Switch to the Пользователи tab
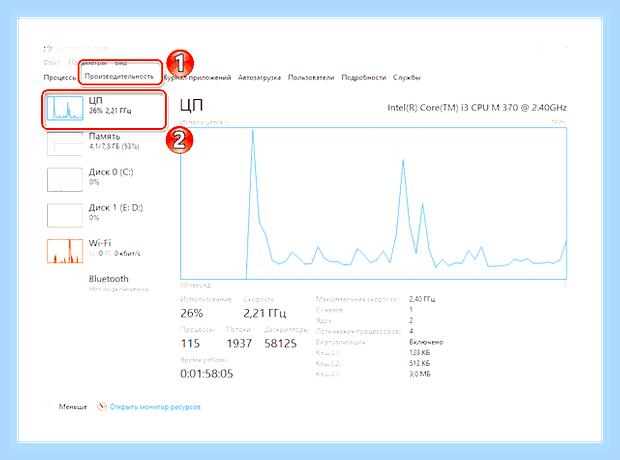620x460 pixels. tap(311, 78)
